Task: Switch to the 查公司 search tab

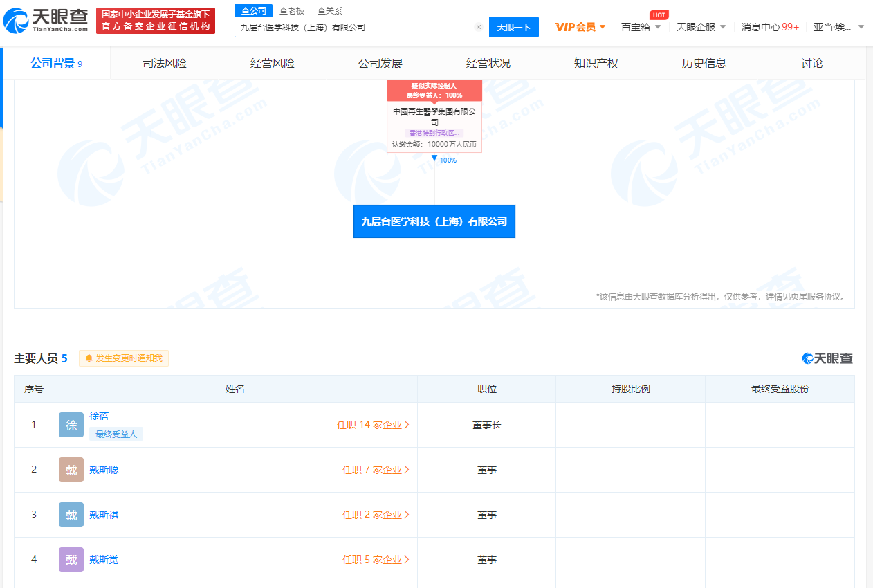Action: pos(253,10)
